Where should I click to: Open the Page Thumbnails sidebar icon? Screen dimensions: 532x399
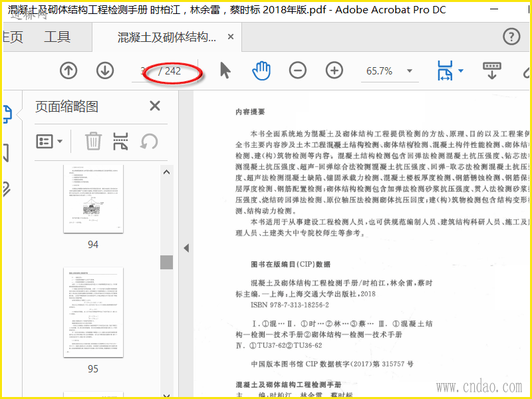[x=7, y=114]
